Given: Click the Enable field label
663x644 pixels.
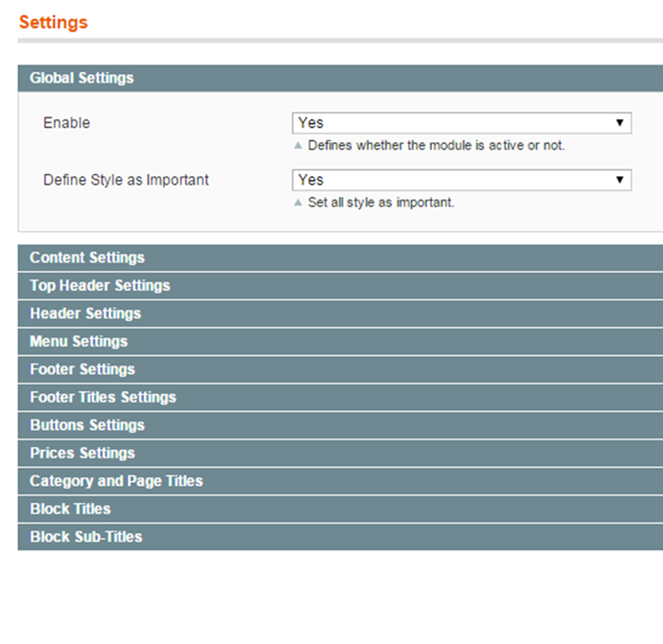Looking at the screenshot, I should point(67,123).
